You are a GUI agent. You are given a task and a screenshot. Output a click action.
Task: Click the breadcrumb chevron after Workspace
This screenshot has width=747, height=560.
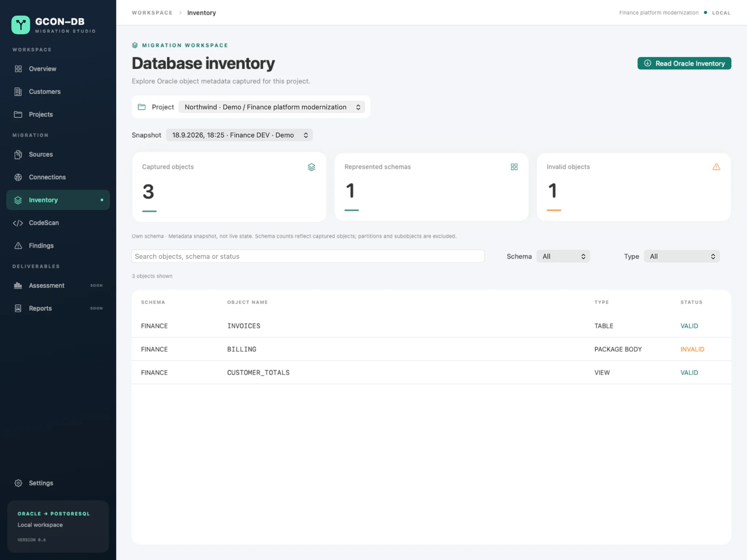181,13
